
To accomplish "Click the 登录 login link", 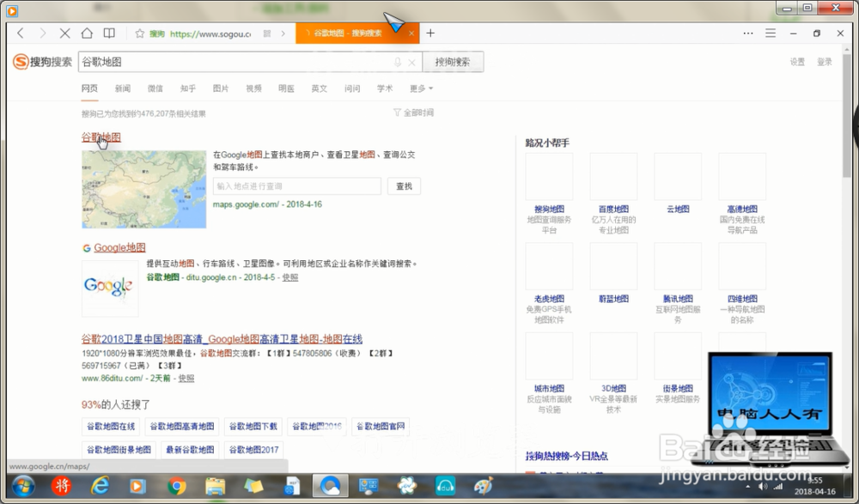I will click(825, 62).
